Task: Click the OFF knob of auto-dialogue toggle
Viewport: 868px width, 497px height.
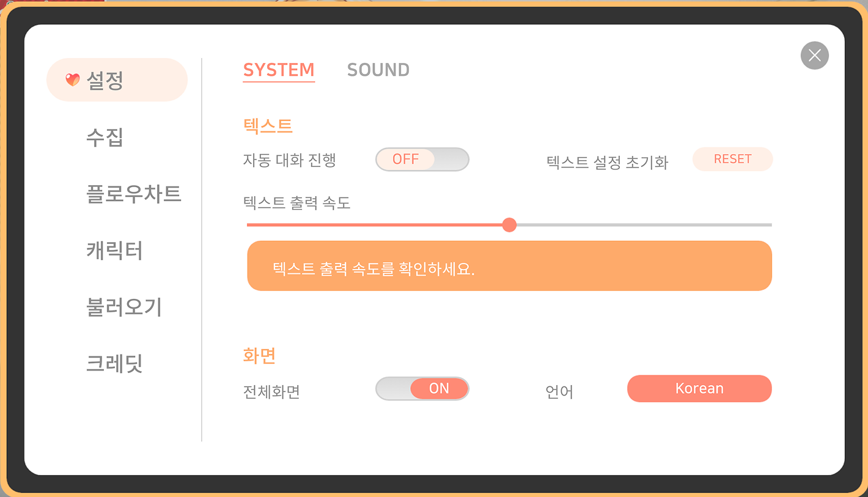Action: click(x=406, y=160)
